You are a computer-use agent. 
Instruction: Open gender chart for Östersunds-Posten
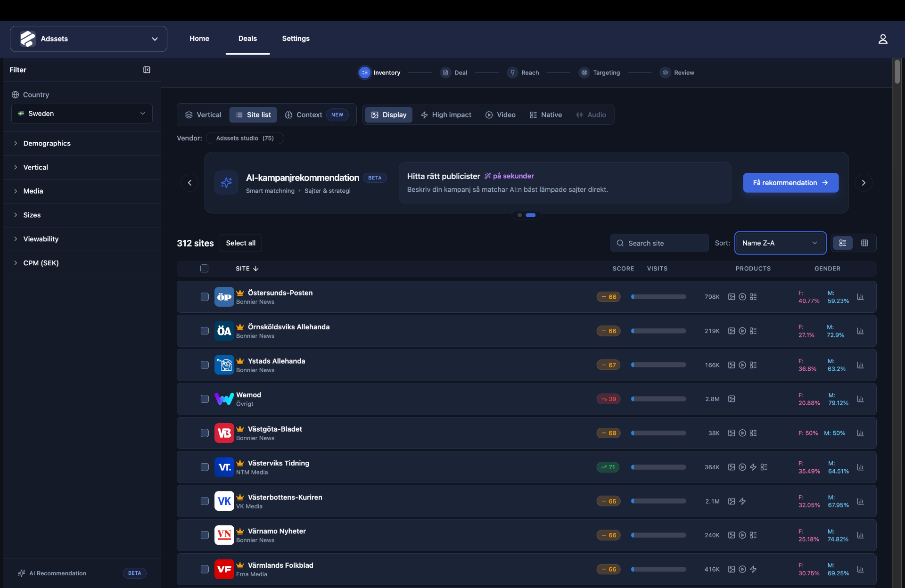860,297
